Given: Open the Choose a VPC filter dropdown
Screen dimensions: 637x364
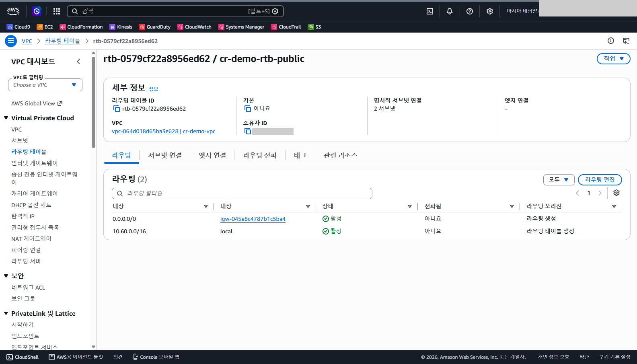Looking at the screenshot, I should coord(45,85).
